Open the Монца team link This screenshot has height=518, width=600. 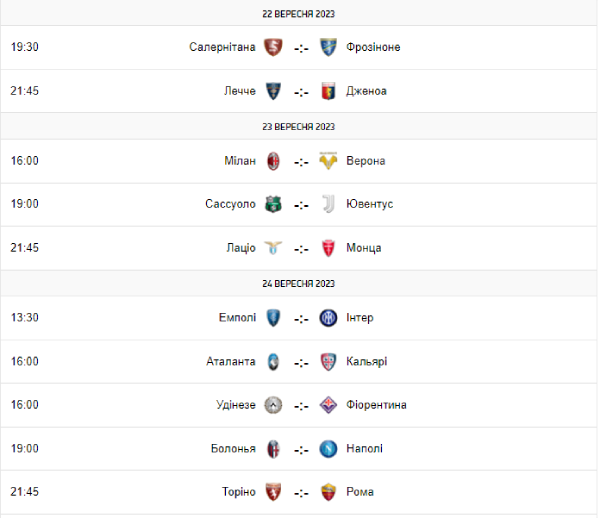(x=364, y=248)
